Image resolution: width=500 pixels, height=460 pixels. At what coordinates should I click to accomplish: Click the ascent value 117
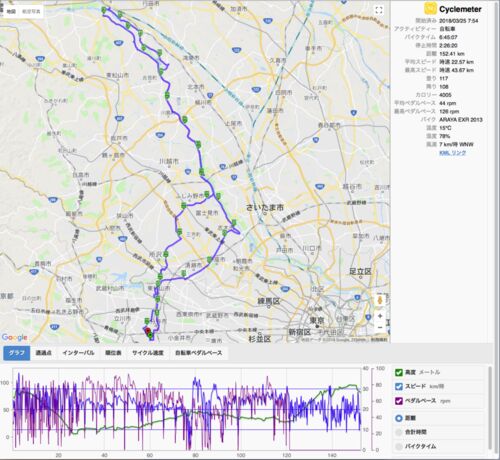point(444,78)
